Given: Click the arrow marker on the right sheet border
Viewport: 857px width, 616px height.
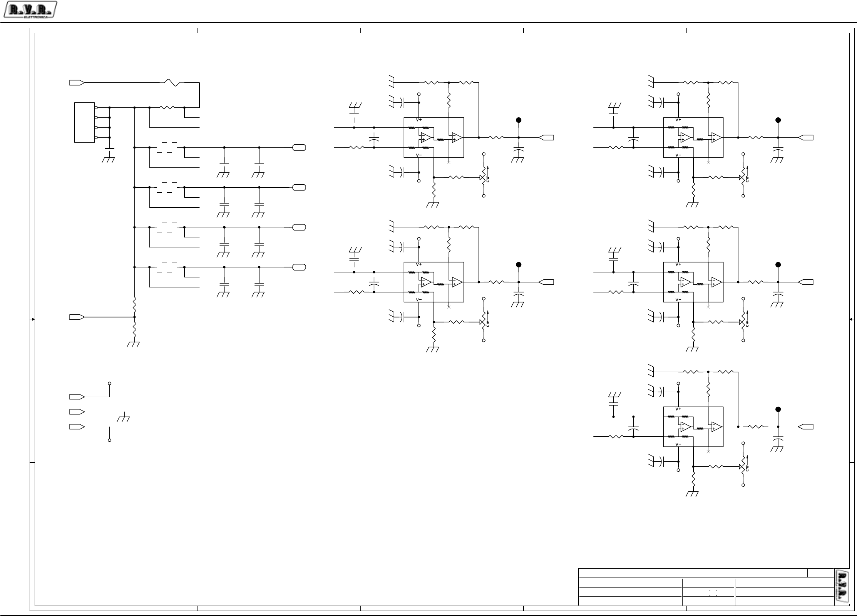Looking at the screenshot, I should pyautogui.click(x=851, y=319).
